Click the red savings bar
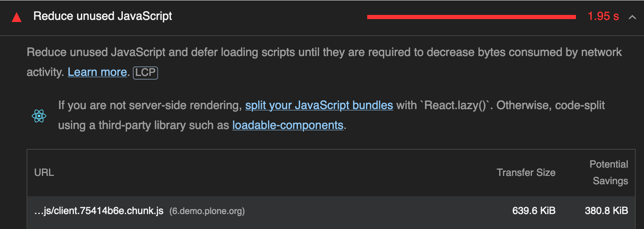 471,17
